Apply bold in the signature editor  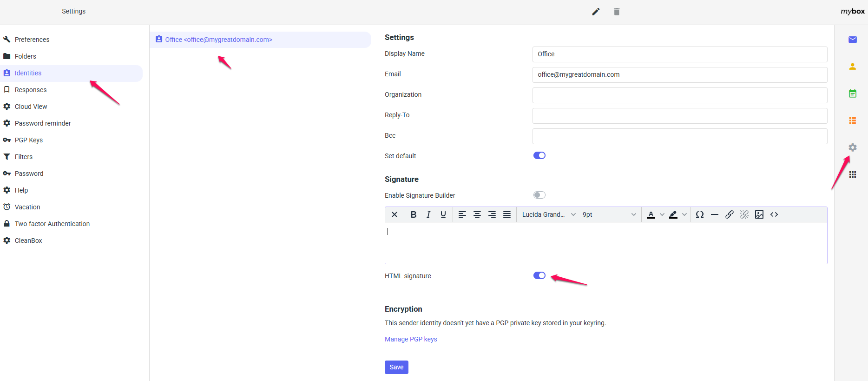point(414,214)
